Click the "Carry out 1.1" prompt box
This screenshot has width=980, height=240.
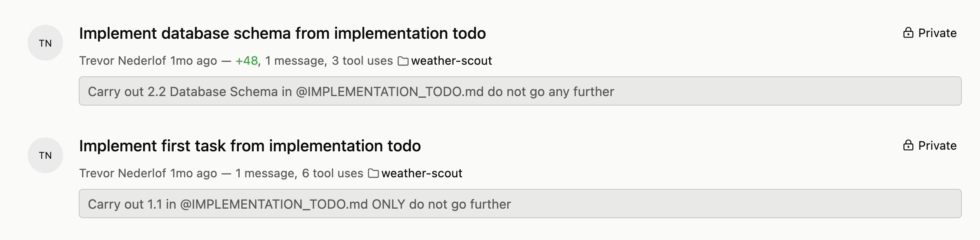[520, 204]
